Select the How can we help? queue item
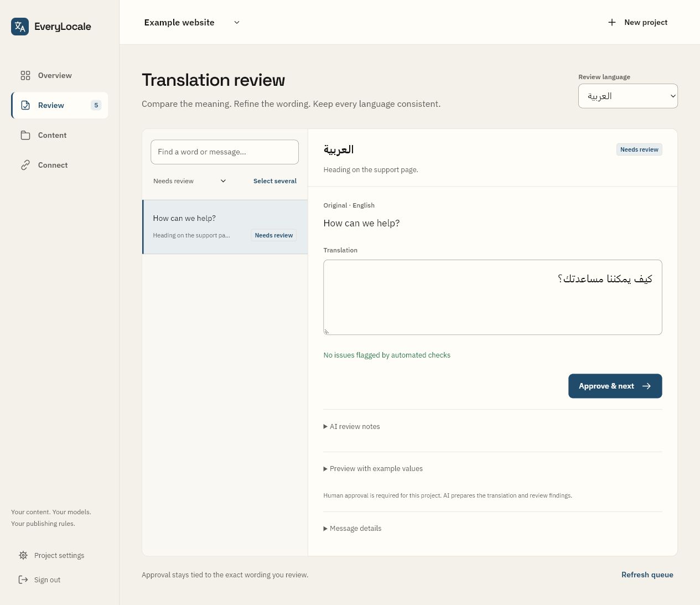 click(x=225, y=227)
